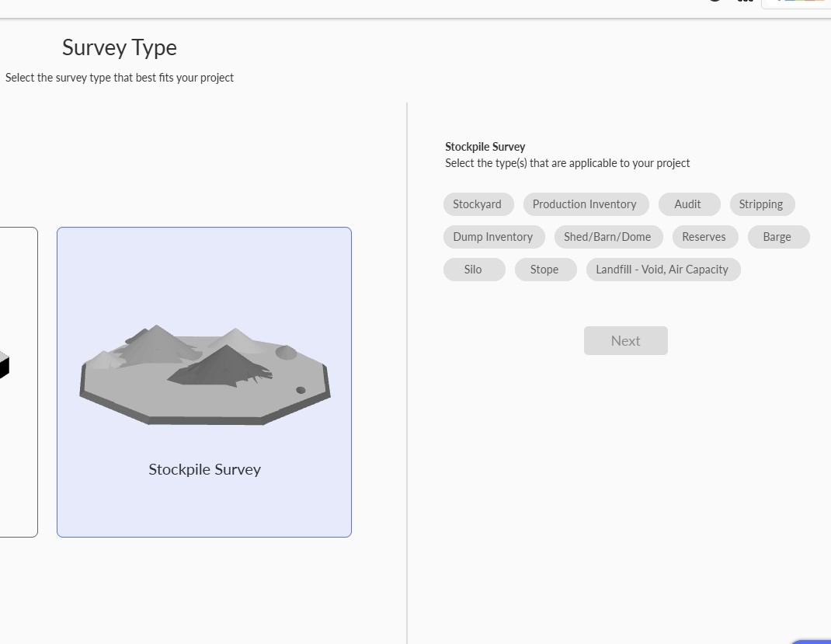Toggle the Stockyard survey type chip
The image size is (831, 644).
pos(478,204)
